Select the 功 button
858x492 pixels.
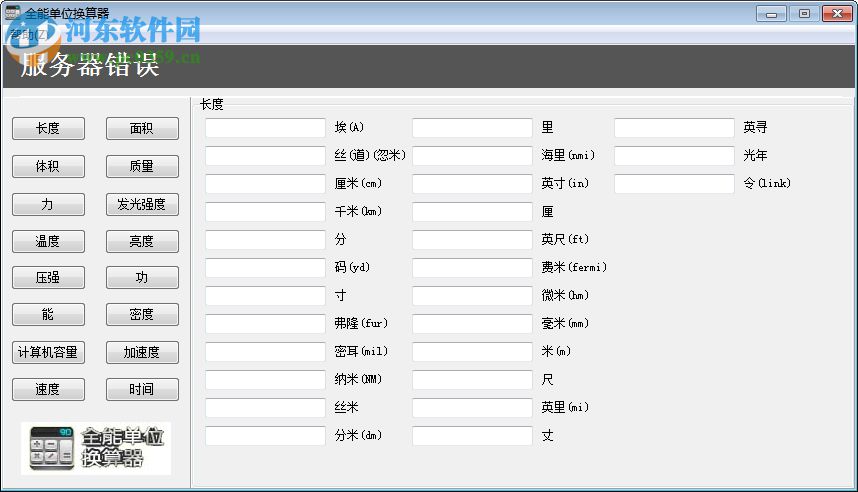142,277
